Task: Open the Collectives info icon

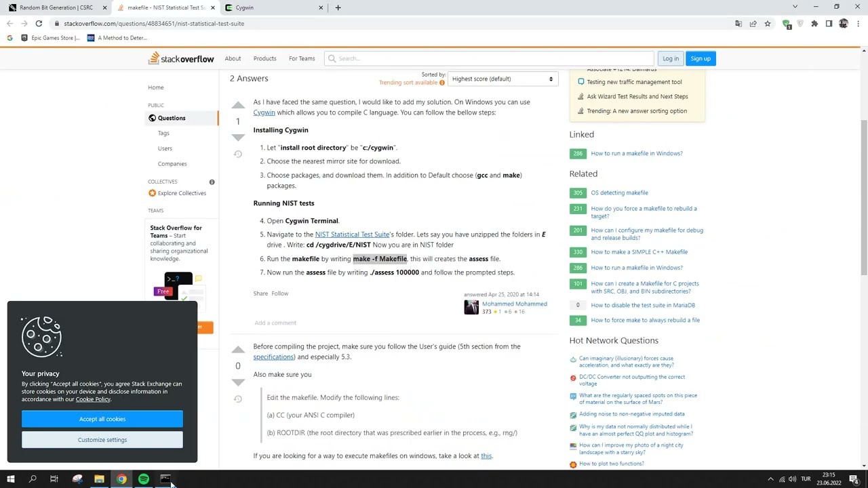Action: tap(212, 182)
